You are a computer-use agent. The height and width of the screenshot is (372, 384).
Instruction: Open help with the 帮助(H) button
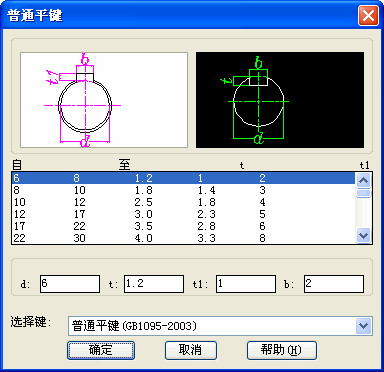click(282, 350)
